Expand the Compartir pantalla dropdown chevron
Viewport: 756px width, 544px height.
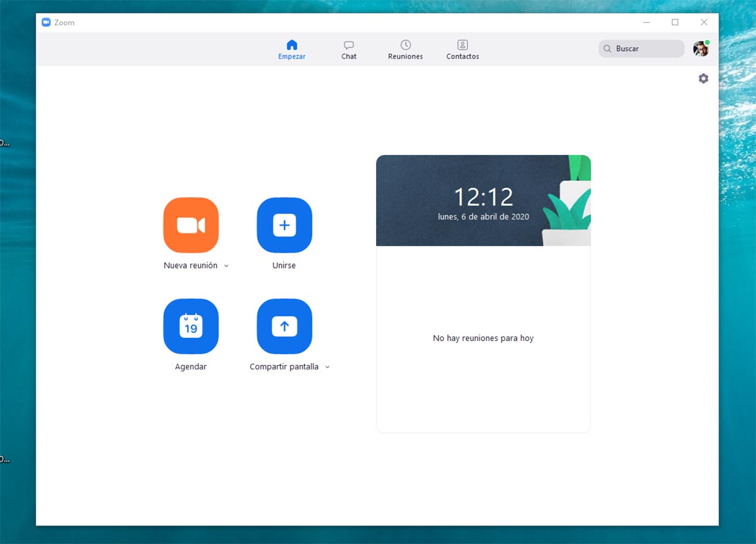pos(327,367)
